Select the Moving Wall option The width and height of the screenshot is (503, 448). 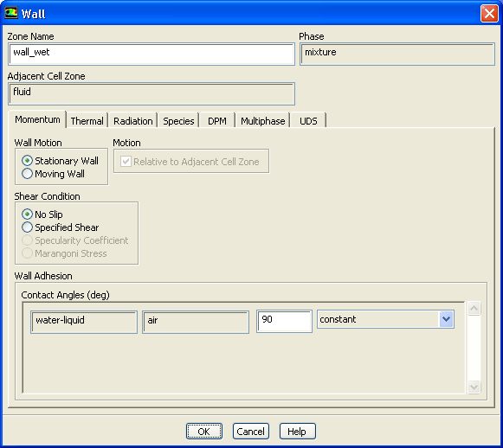pyautogui.click(x=27, y=174)
